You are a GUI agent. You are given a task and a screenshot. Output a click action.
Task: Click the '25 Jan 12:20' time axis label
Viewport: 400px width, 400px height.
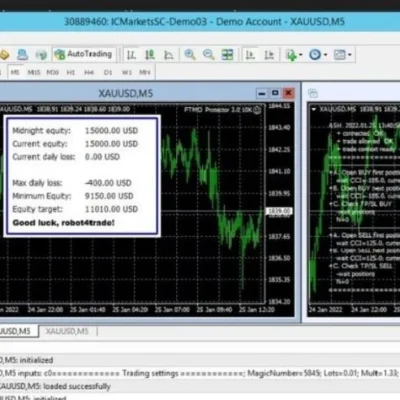click(x=257, y=310)
